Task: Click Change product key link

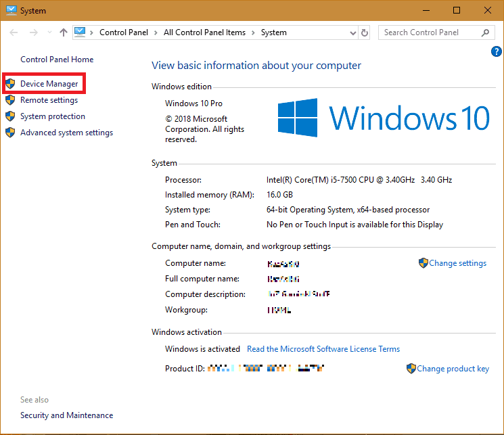Action: click(453, 369)
